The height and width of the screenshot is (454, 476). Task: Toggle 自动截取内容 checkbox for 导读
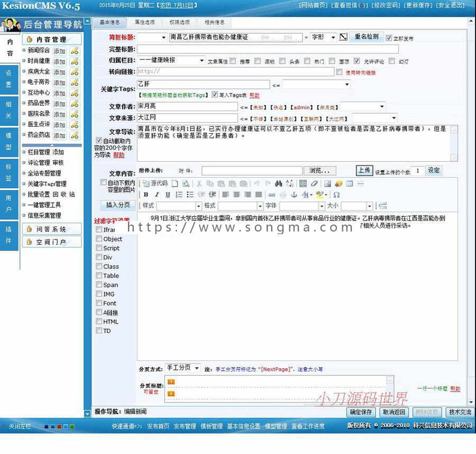[x=99, y=141]
